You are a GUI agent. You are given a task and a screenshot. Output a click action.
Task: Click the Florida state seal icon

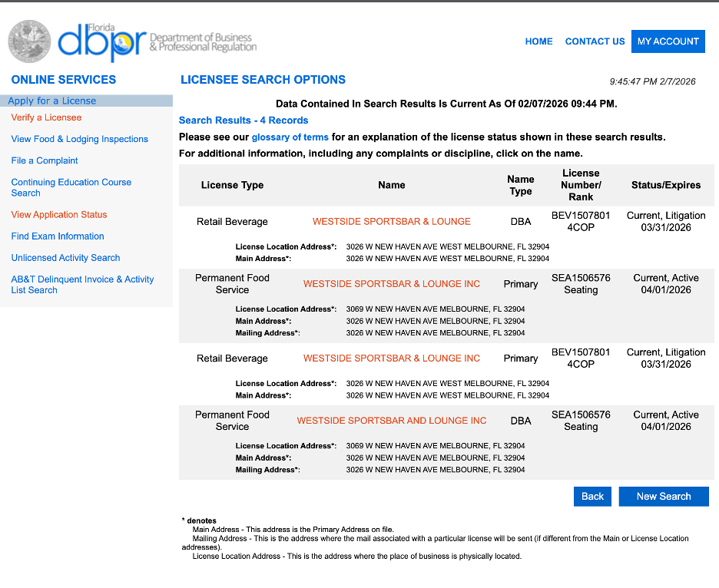29,41
